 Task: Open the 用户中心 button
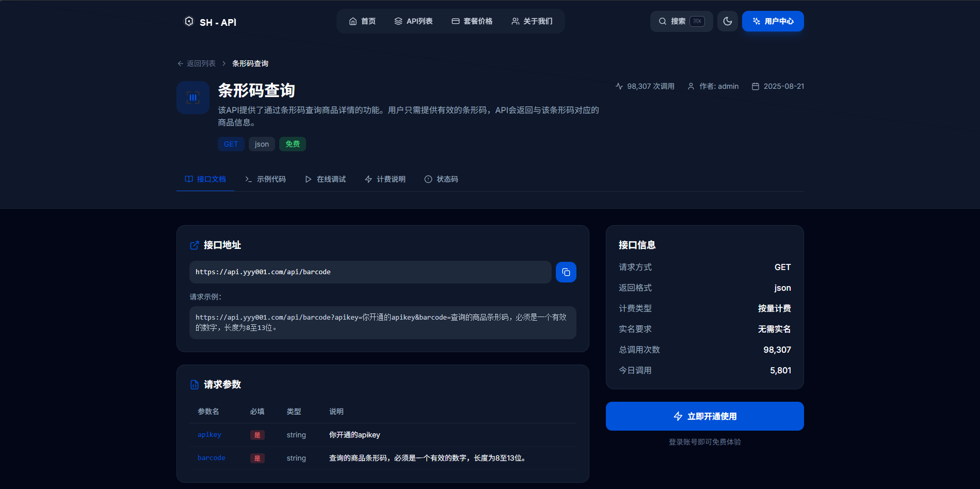point(773,21)
